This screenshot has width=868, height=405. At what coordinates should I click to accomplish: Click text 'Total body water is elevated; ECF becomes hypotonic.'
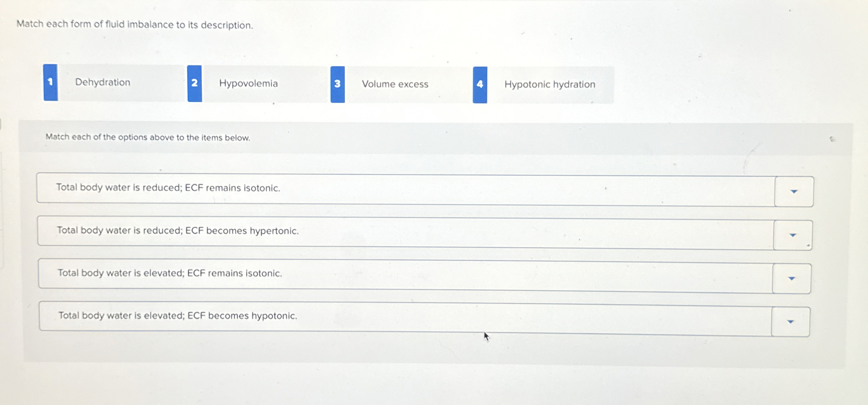click(x=178, y=315)
